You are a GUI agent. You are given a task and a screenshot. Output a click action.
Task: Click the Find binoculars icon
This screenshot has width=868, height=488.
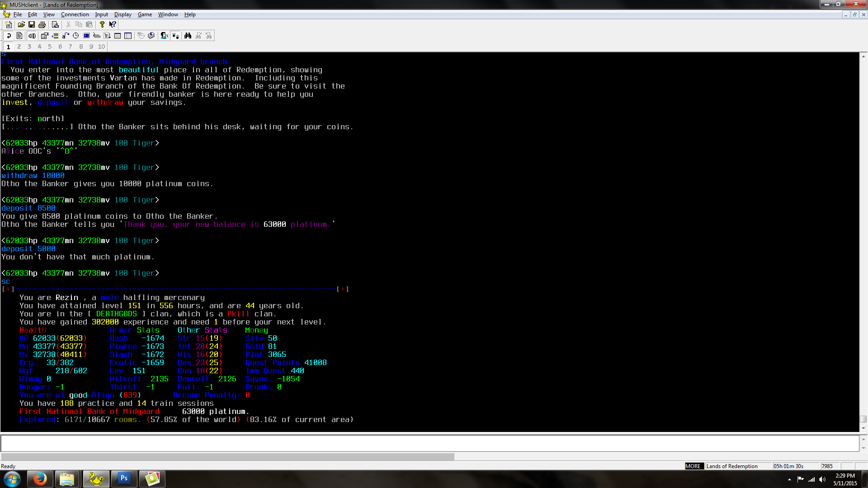[188, 36]
